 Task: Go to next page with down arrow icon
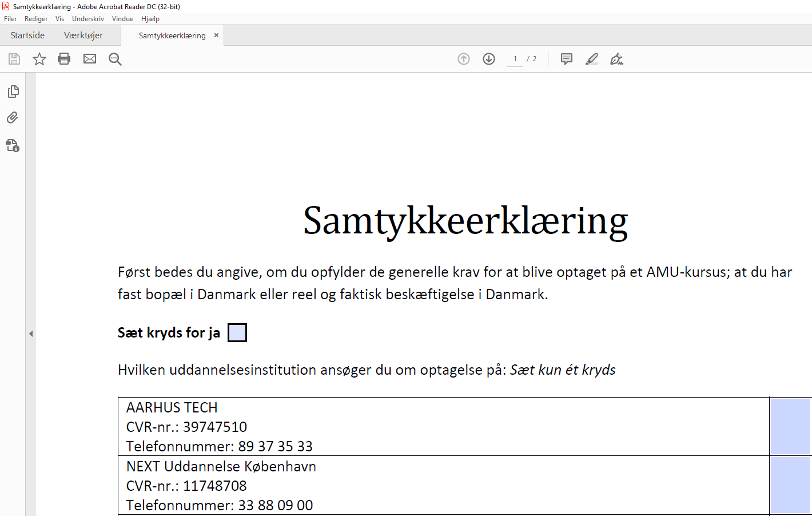click(x=488, y=59)
